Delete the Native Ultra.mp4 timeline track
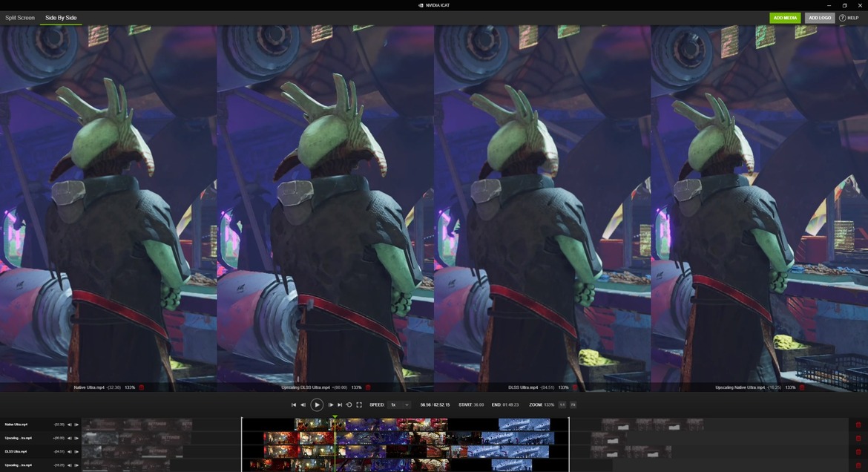The height and width of the screenshot is (472, 868). pos(858,425)
